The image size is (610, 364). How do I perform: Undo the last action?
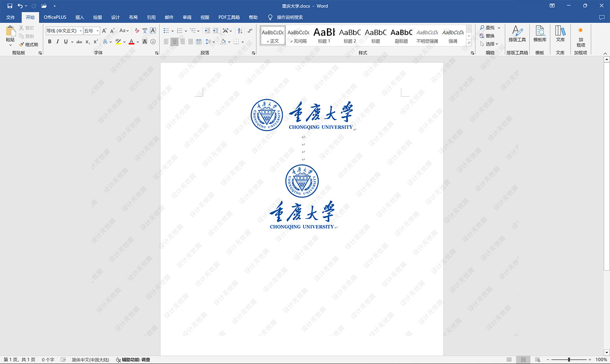tap(20, 6)
